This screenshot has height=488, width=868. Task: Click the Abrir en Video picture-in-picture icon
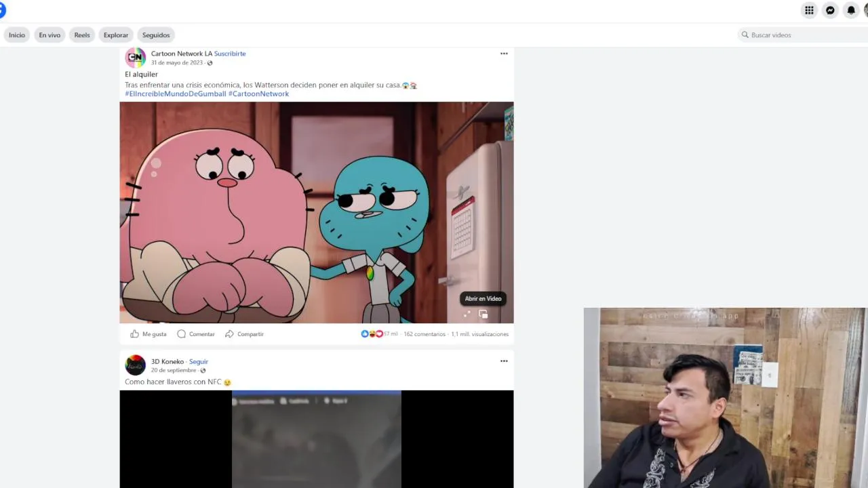tap(483, 314)
